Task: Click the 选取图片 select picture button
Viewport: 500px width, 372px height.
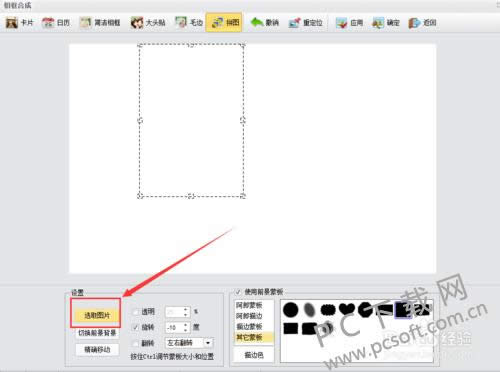Action: (x=97, y=315)
